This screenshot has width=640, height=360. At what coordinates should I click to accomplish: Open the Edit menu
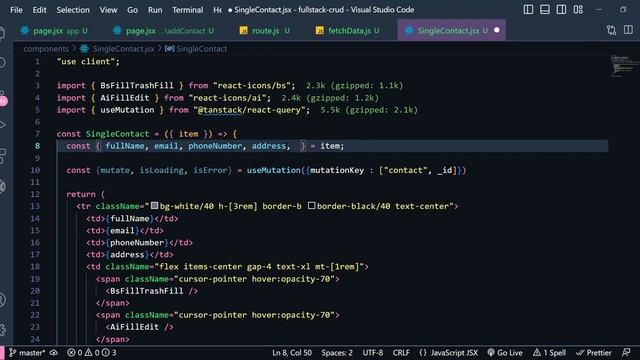coord(39,10)
